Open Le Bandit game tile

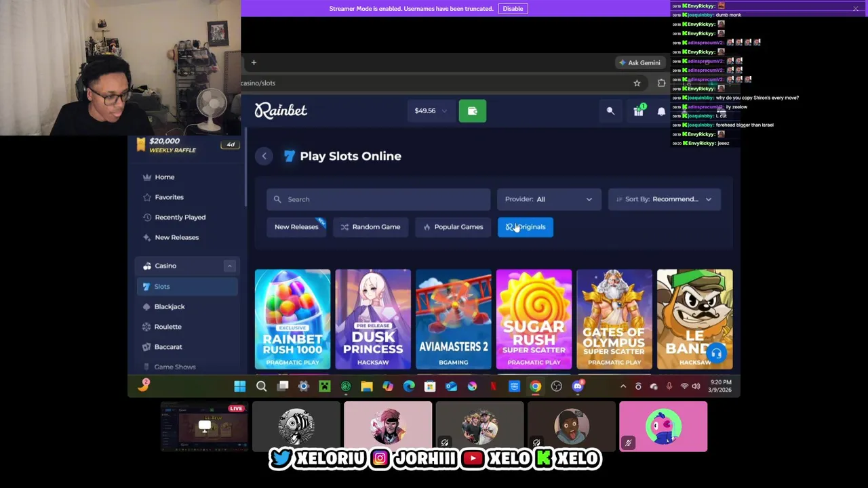click(694, 319)
